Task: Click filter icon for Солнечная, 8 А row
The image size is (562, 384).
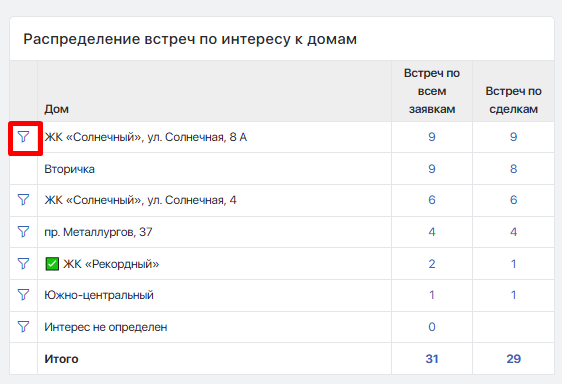Action: coord(23,137)
